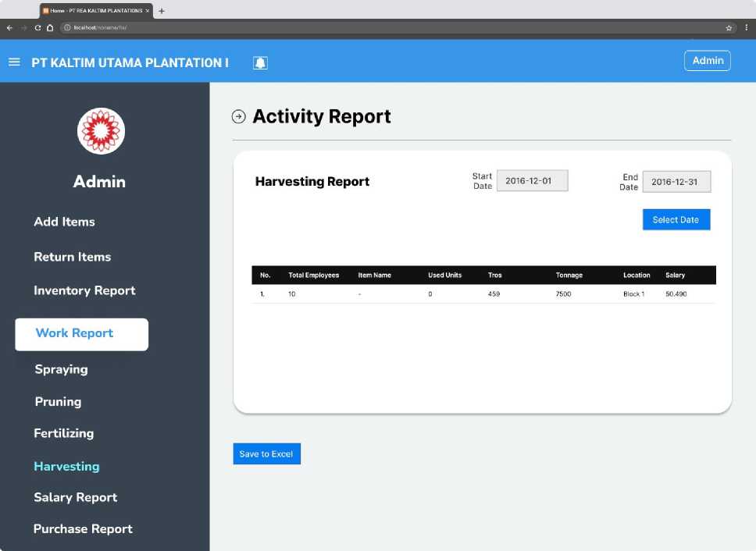Click Save to Excel button
Screen dimensions: 756x551
(x=266, y=453)
